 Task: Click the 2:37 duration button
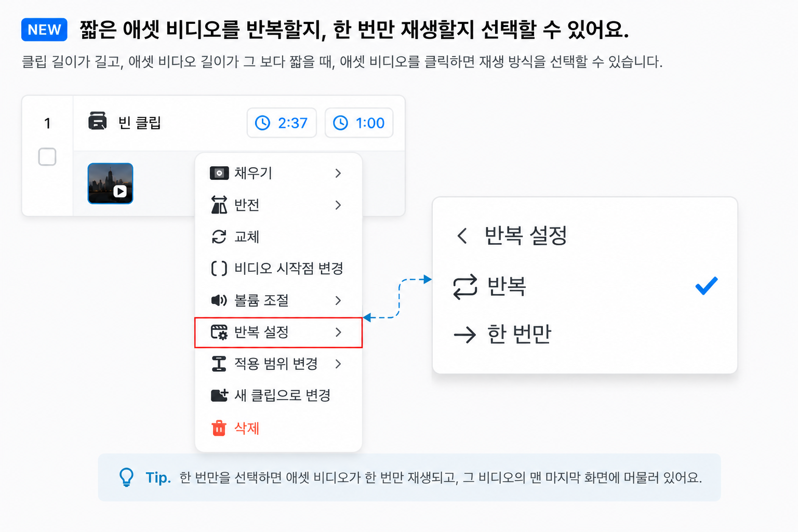tap(282, 123)
